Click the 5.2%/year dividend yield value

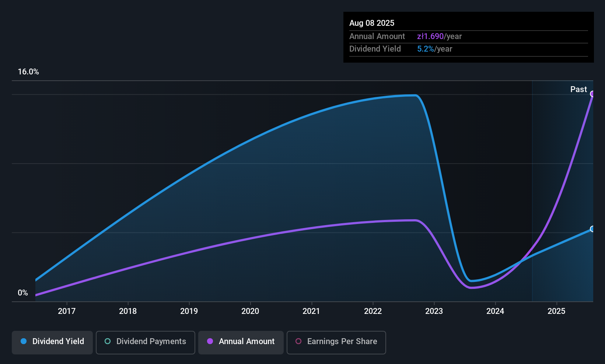click(434, 49)
